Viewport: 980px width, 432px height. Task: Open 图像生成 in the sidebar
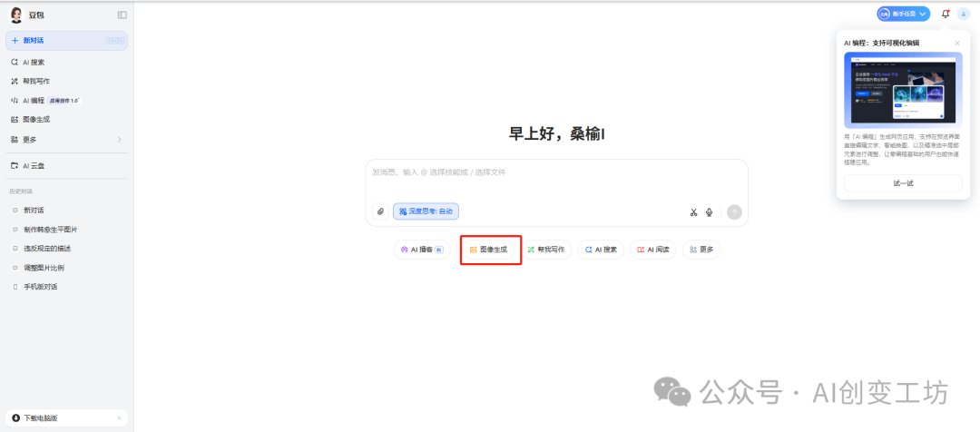pos(67,120)
